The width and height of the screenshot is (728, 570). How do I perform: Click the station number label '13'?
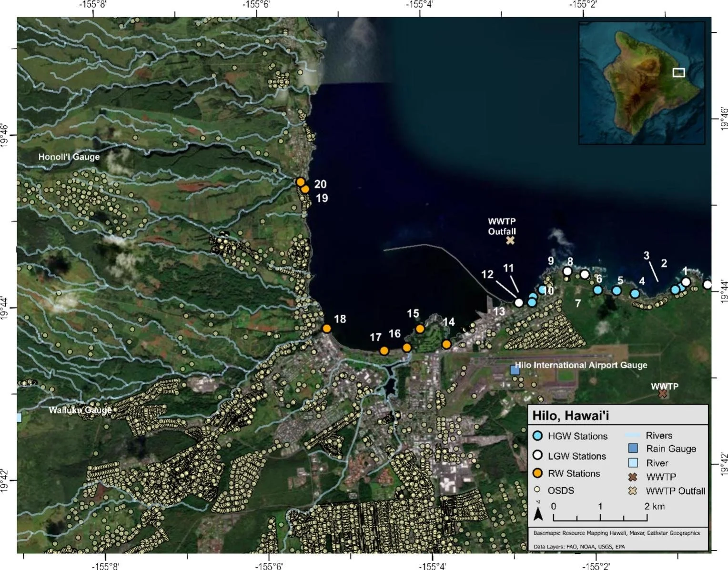pyautogui.click(x=499, y=311)
